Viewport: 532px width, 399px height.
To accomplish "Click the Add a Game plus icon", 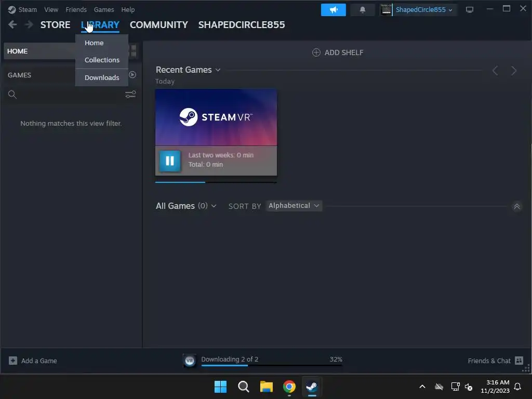I will point(13,361).
